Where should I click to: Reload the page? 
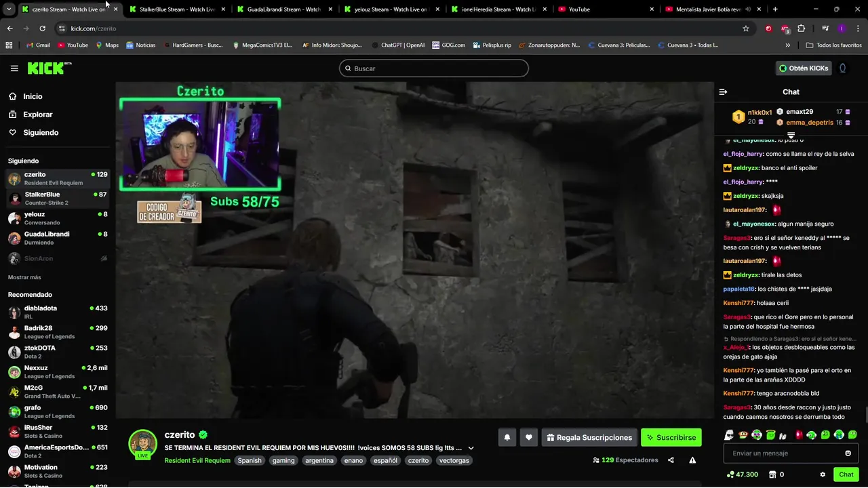coord(42,28)
